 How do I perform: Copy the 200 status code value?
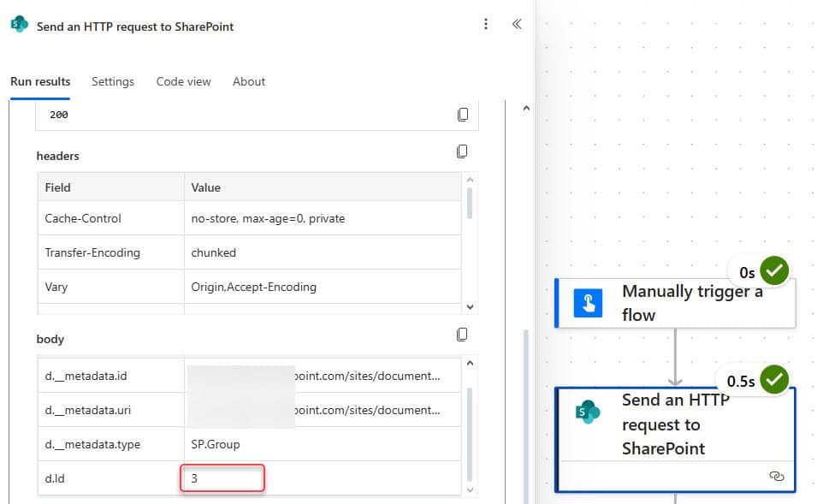463,115
